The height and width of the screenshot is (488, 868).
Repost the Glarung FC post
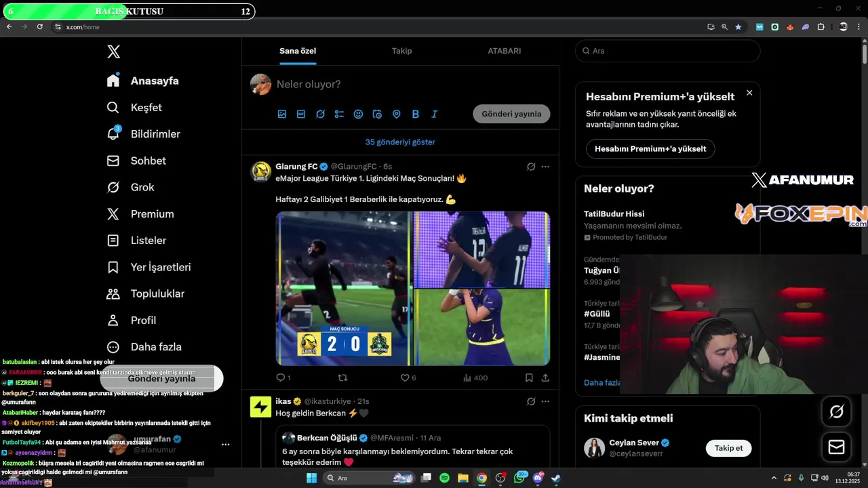(342, 378)
